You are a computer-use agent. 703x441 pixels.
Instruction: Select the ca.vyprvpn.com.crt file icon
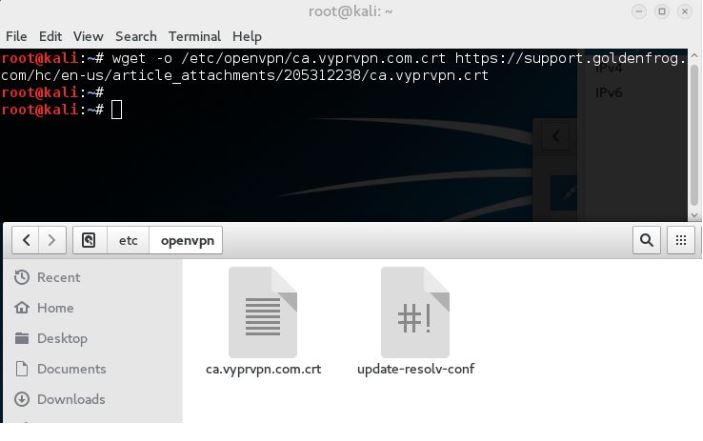263,312
